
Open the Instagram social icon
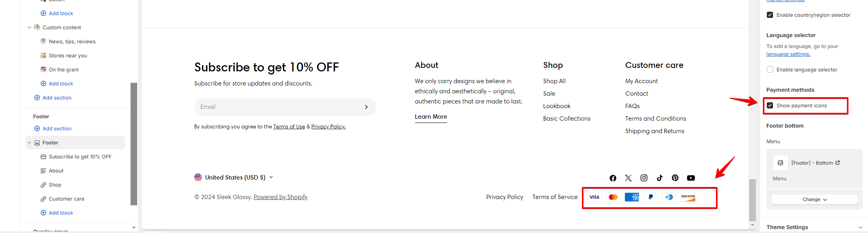click(x=644, y=178)
